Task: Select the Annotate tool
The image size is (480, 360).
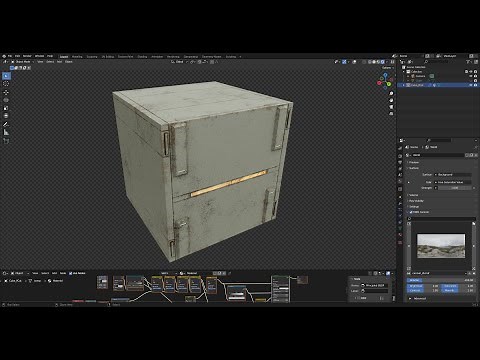Action: point(6,124)
